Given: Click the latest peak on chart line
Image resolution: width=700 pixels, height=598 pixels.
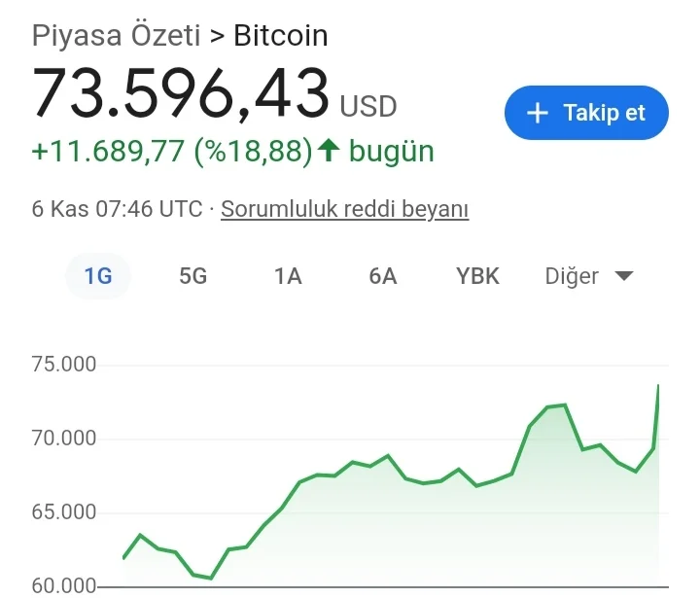Looking at the screenshot, I should (x=658, y=386).
